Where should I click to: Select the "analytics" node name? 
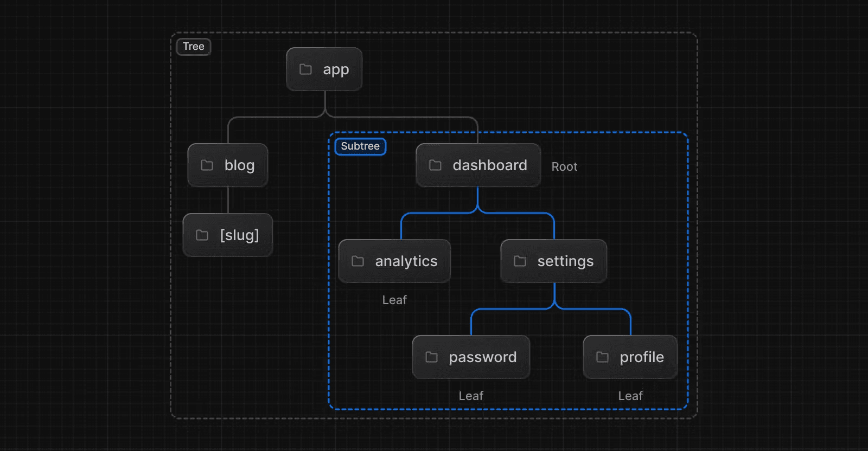point(406,261)
